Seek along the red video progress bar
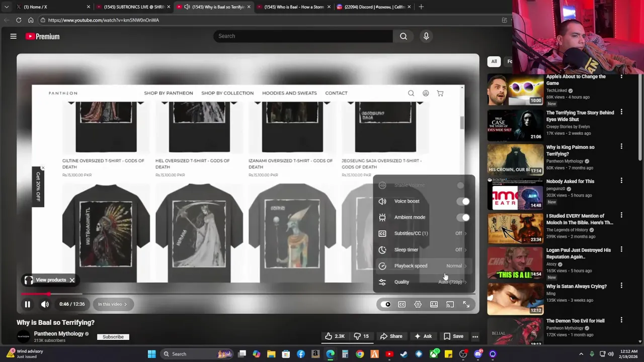644x362 pixels. tap(35, 294)
